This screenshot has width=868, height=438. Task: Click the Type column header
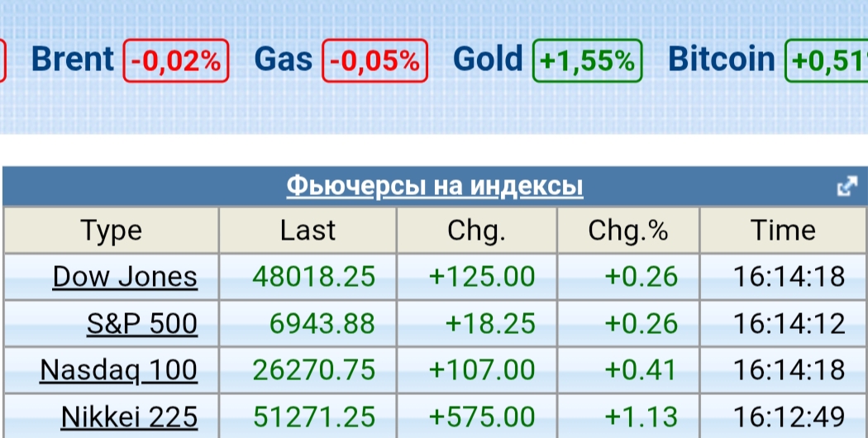(x=112, y=231)
